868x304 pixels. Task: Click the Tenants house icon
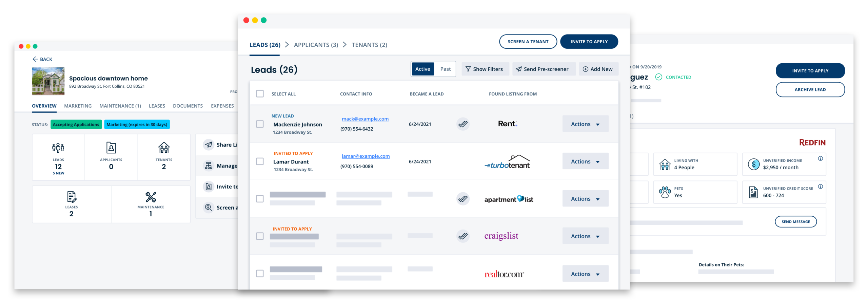point(164,148)
